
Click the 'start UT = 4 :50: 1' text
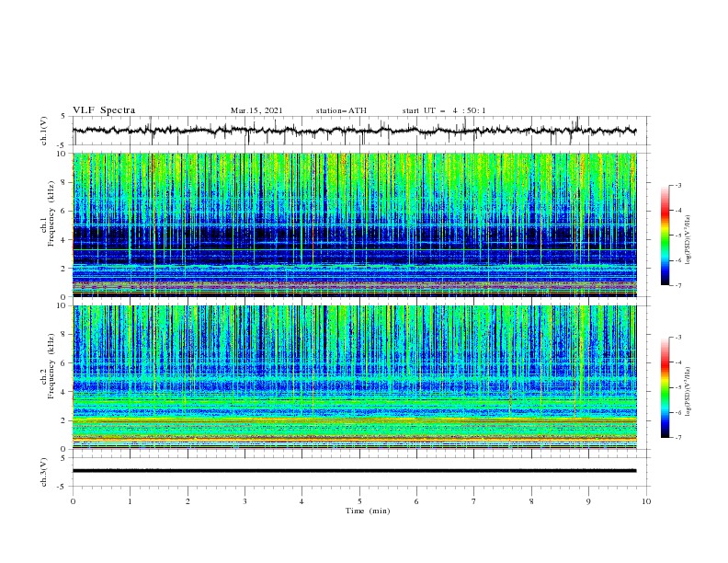click(x=444, y=110)
